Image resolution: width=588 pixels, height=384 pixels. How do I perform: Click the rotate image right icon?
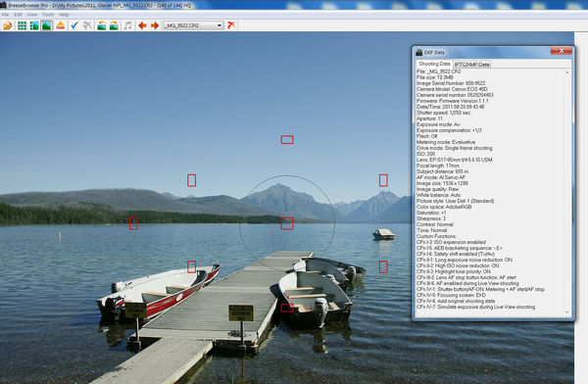(x=114, y=25)
